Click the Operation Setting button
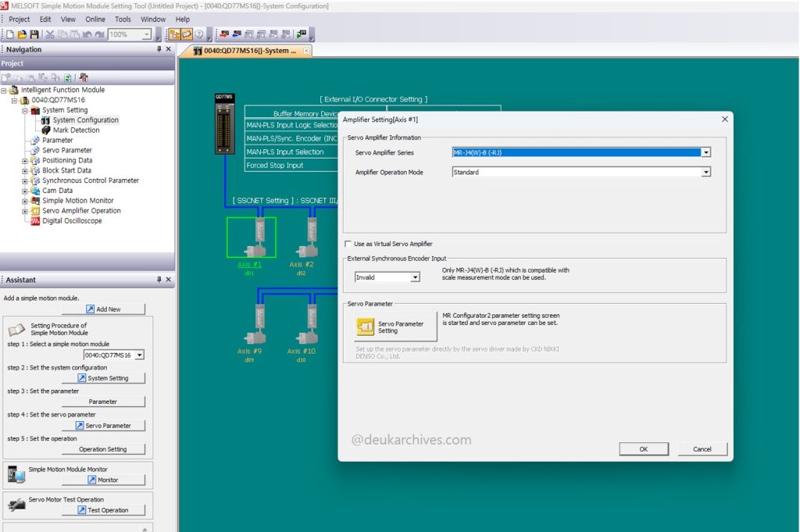The image size is (800, 532). [x=104, y=449]
